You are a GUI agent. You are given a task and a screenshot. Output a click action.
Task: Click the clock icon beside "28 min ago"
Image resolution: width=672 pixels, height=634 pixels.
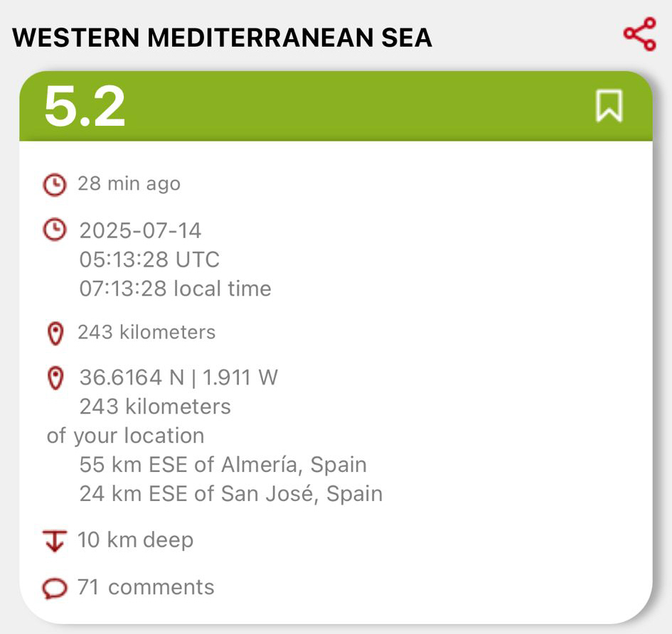(x=54, y=185)
